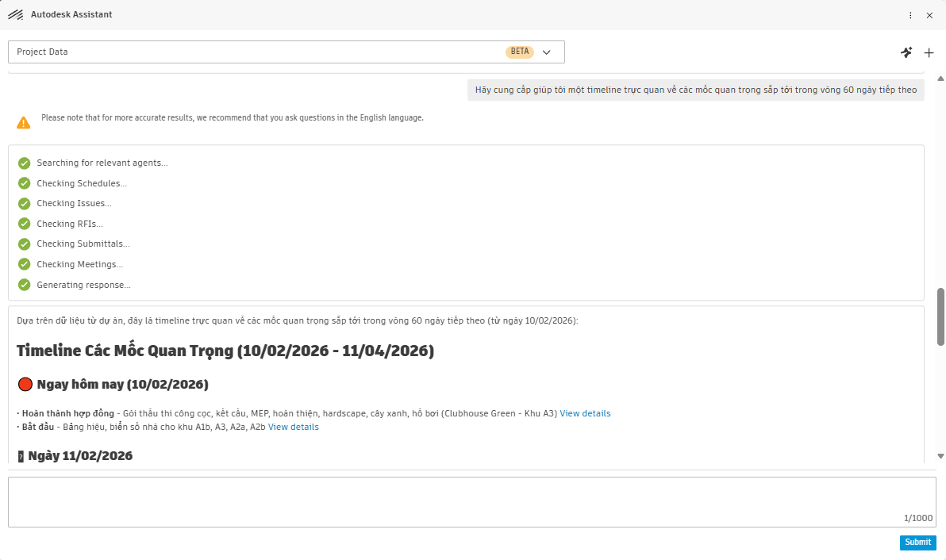Click the 'Autodesk Assistant' title text

click(x=71, y=15)
